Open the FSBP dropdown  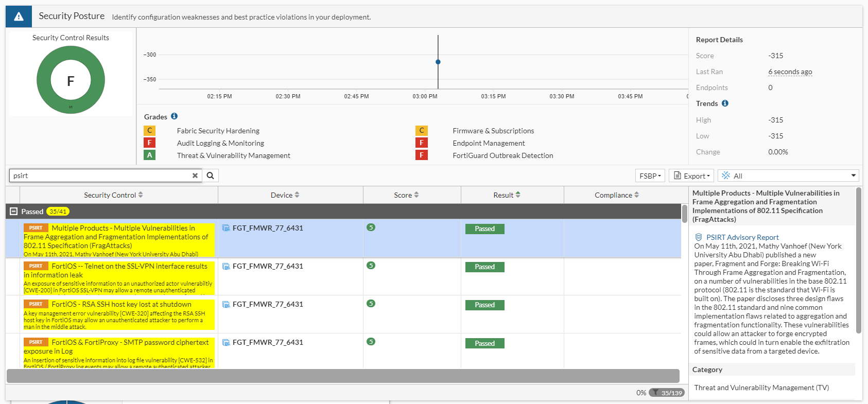[650, 176]
